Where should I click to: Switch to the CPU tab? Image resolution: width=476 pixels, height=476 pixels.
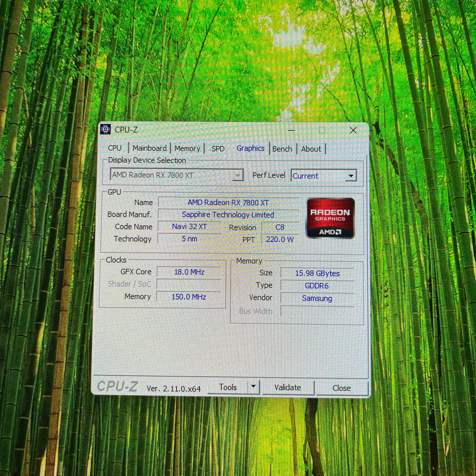(x=115, y=148)
